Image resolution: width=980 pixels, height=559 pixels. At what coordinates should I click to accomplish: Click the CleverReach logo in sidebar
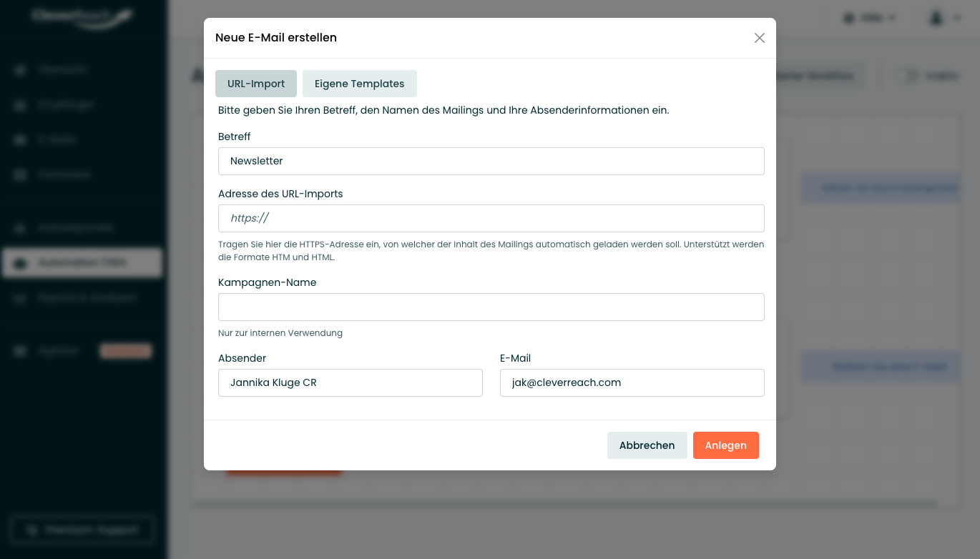[x=82, y=19]
